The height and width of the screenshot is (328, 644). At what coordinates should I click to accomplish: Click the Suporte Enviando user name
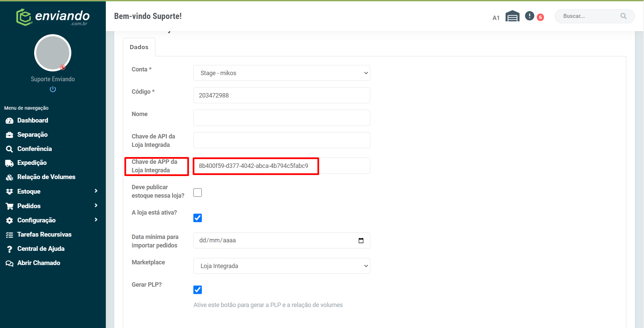53,79
